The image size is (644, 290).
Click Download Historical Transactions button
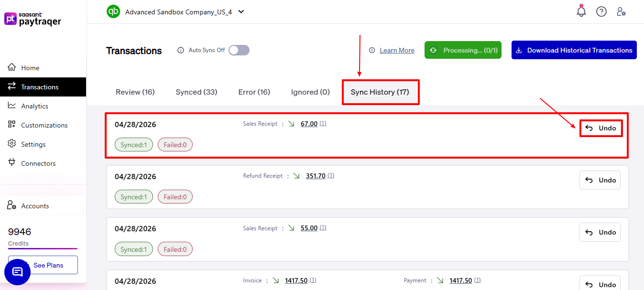point(574,50)
